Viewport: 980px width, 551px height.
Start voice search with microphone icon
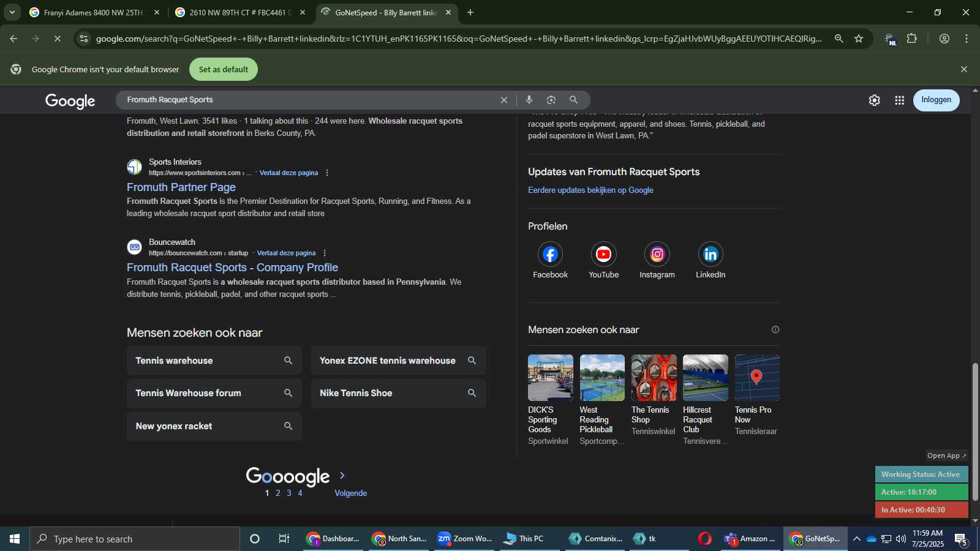(529, 100)
